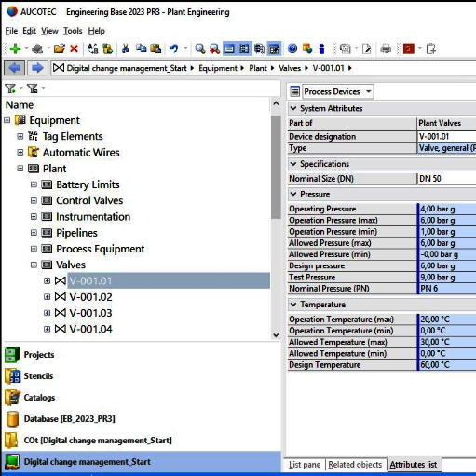This screenshot has width=476, height=476.
Task: Click Valves in the breadcrumb path
Action: click(290, 68)
